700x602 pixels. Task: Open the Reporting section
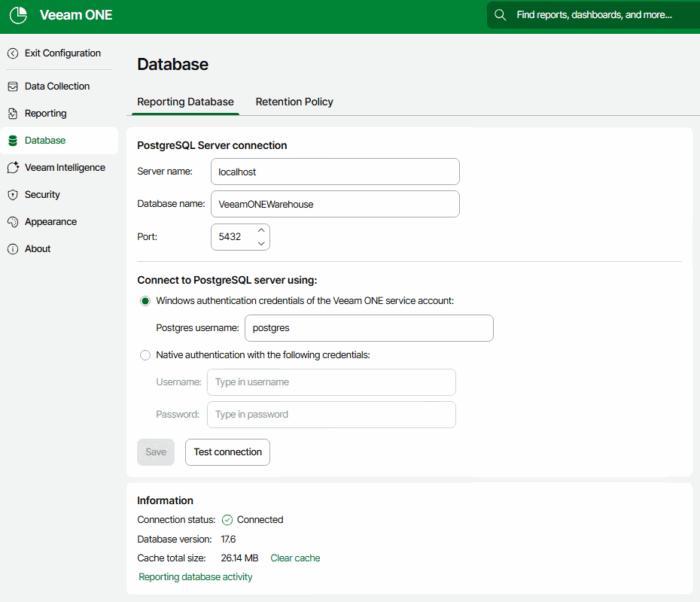(x=58, y=113)
